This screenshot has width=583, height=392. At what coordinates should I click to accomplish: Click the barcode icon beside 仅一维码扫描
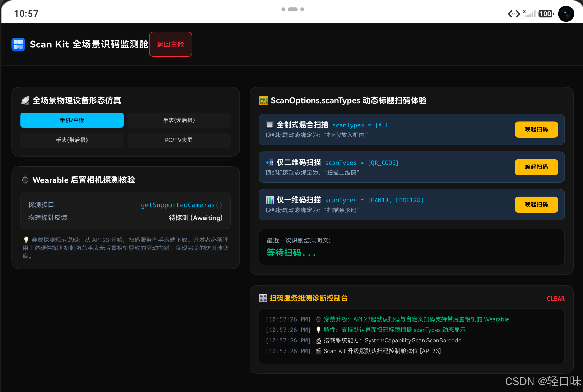coord(270,200)
